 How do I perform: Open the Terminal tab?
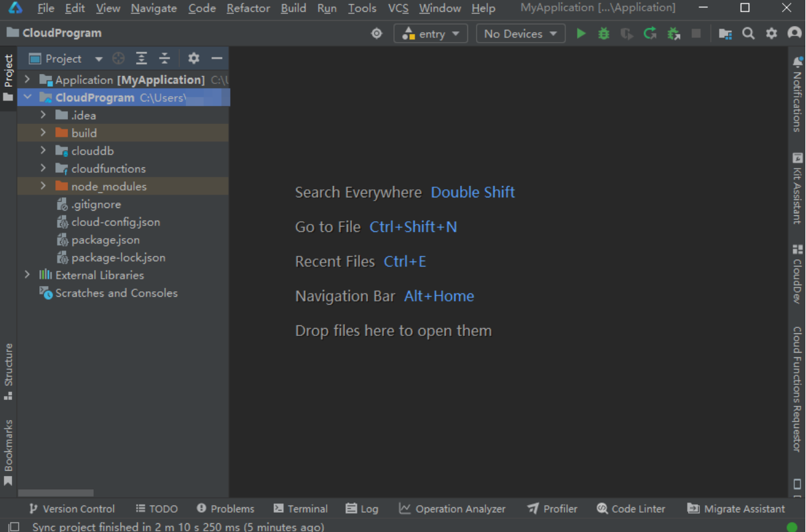coord(301,509)
